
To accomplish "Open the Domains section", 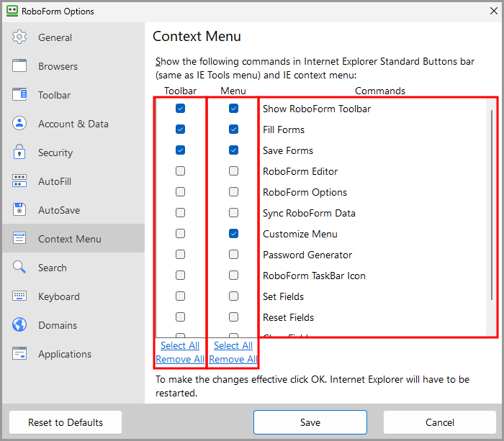I will (73, 324).
